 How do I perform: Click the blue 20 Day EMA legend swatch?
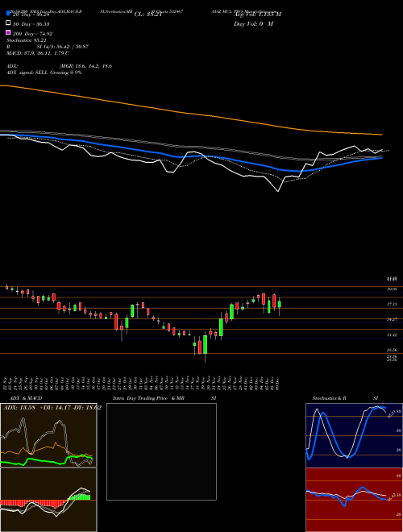pyautogui.click(x=8, y=13)
